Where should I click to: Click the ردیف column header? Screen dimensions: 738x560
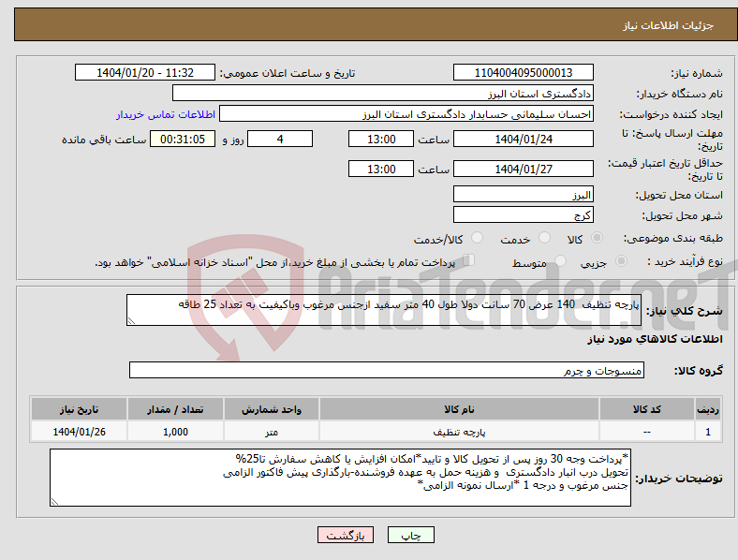click(708, 409)
